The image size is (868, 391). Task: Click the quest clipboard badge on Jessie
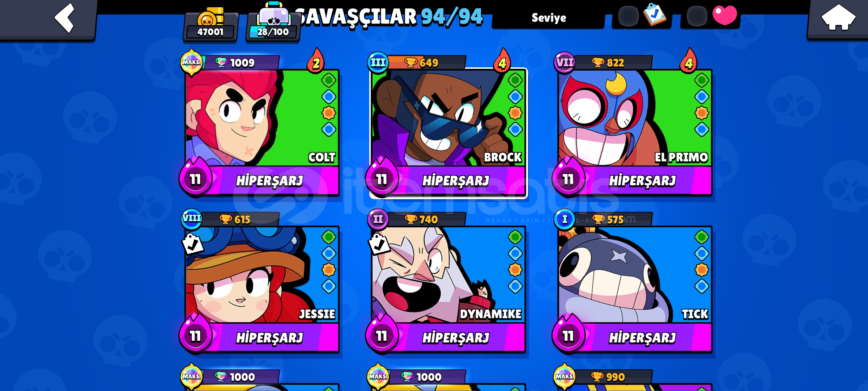(x=193, y=244)
